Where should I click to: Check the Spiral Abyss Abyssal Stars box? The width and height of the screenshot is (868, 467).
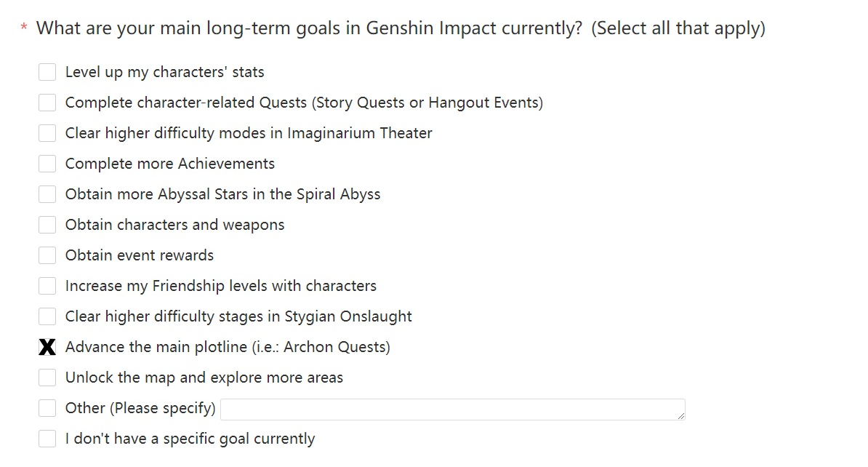click(47, 194)
